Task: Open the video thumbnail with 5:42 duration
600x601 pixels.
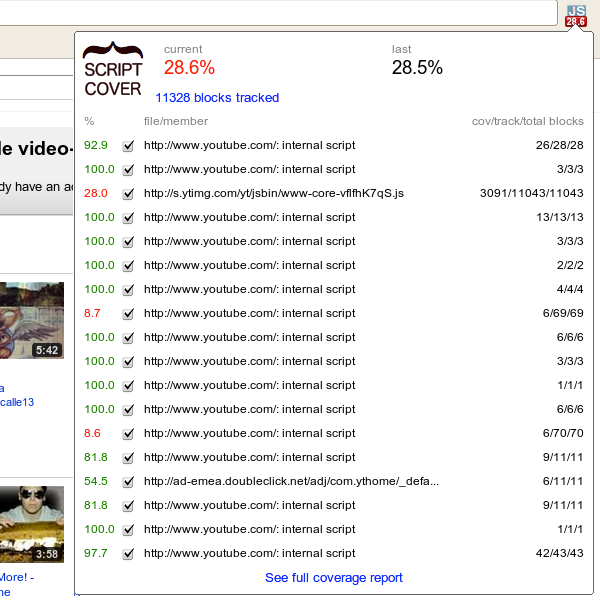Action: point(32,320)
